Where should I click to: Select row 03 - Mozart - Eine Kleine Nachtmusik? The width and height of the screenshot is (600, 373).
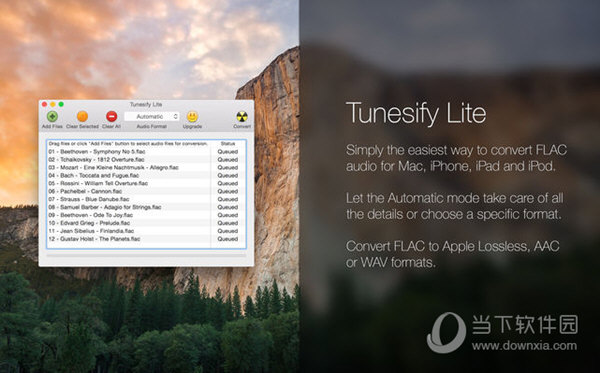click(147, 168)
